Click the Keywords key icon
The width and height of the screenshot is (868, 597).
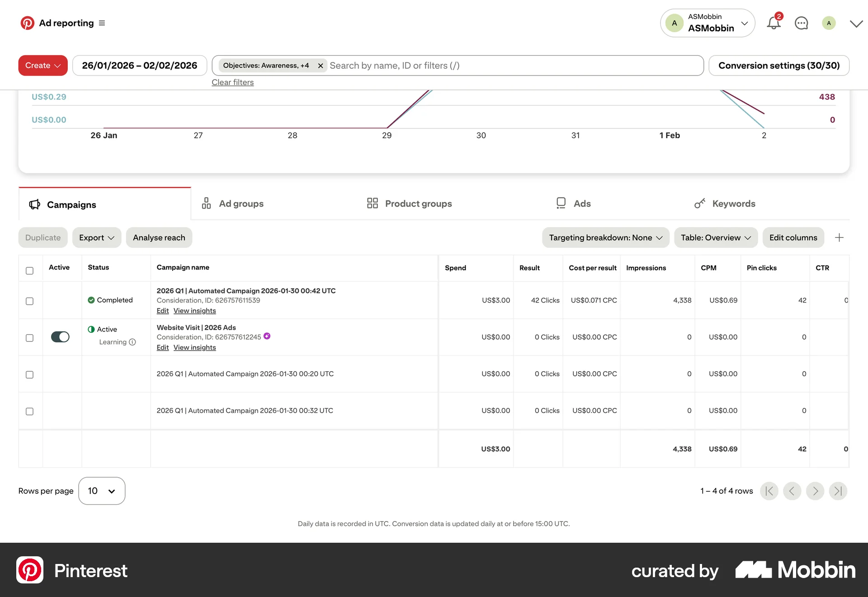tap(700, 203)
